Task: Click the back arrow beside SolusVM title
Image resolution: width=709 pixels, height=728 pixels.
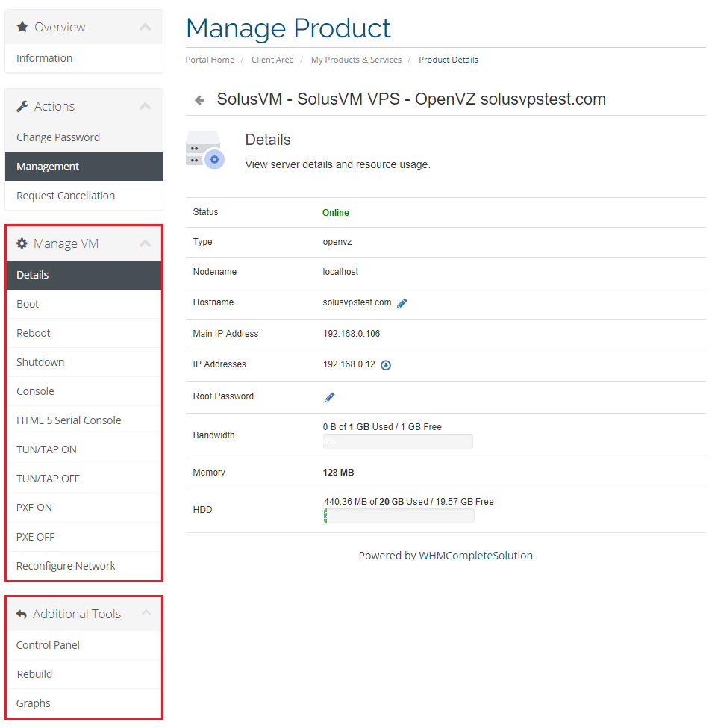Action: [x=199, y=100]
